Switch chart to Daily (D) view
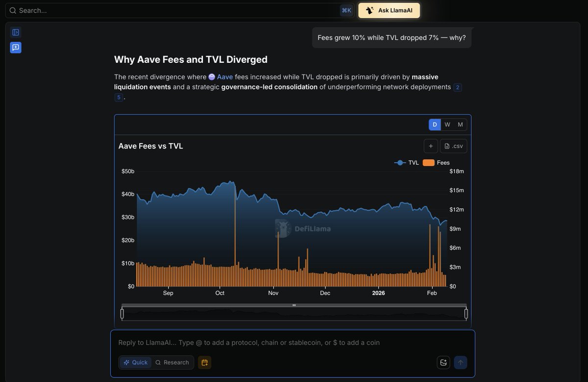The height and width of the screenshot is (382, 588). 435,125
